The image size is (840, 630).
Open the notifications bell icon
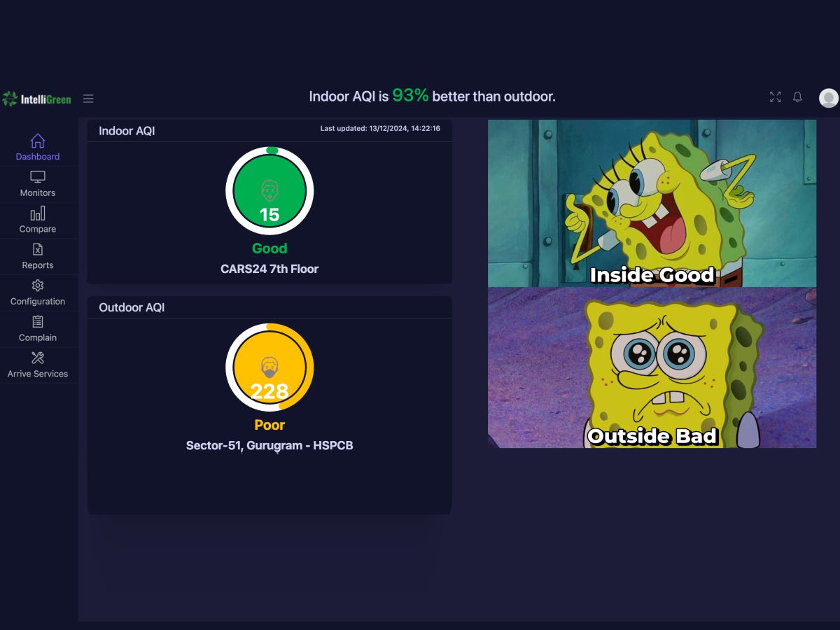pos(797,97)
